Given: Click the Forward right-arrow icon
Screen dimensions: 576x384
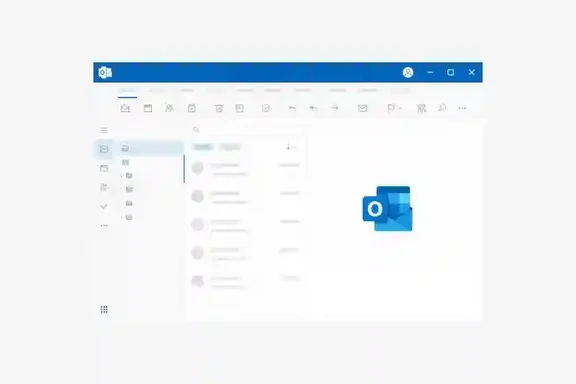Looking at the screenshot, I should pyautogui.click(x=334, y=108).
